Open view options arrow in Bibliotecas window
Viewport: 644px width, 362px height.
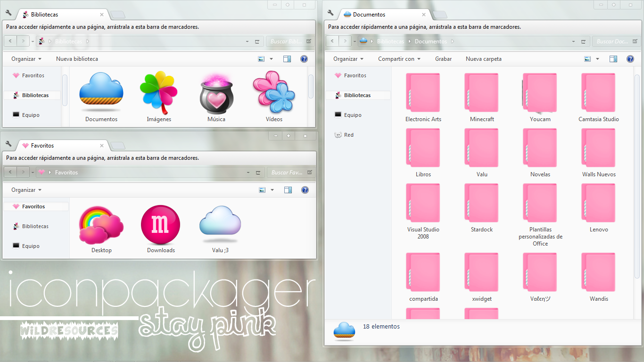pyautogui.click(x=271, y=59)
